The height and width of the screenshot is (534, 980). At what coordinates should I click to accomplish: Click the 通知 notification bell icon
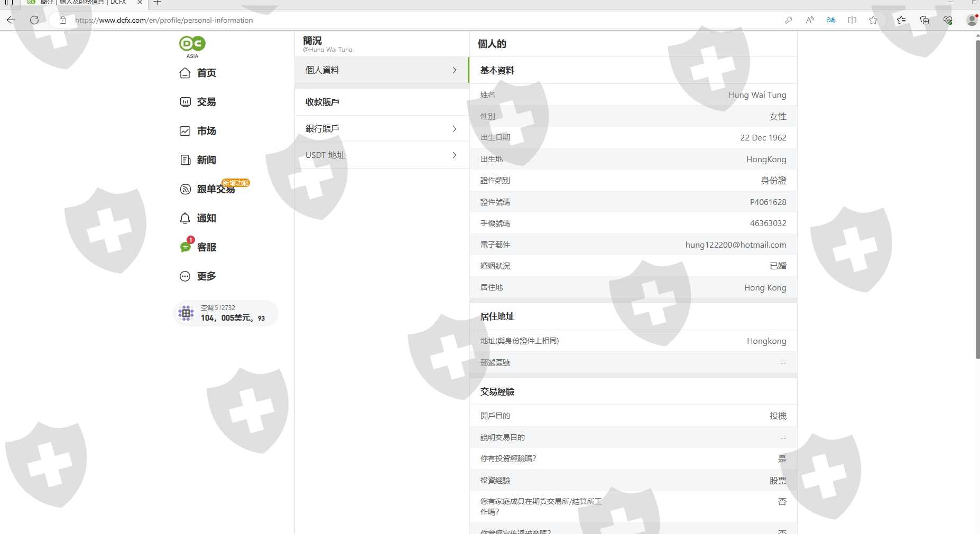tap(185, 218)
